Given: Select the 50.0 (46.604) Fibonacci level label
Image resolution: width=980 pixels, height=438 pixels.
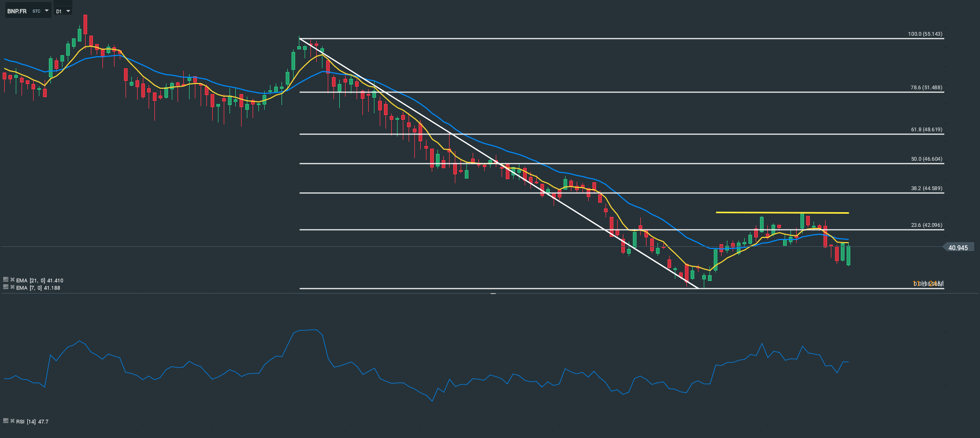Looking at the screenshot, I should [926, 159].
